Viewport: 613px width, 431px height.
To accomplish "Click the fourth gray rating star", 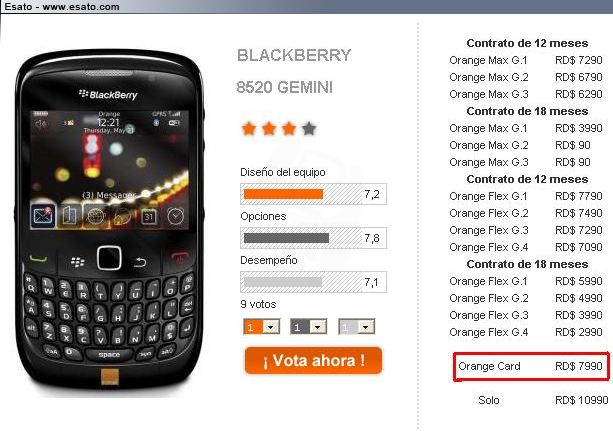I will coord(309,128).
